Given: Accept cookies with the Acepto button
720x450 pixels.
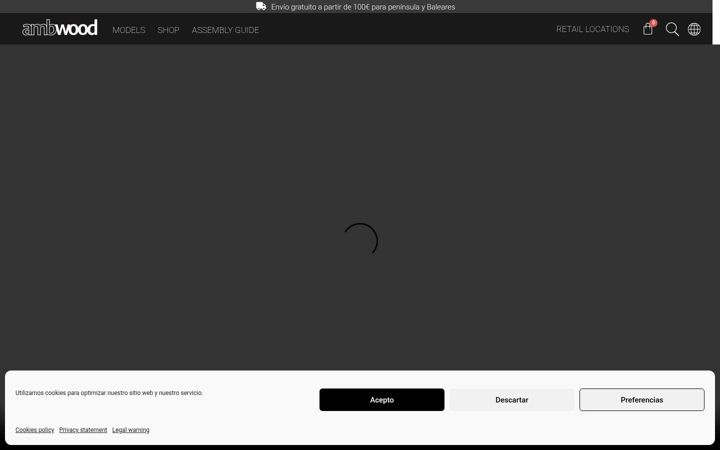Looking at the screenshot, I should coord(382,399).
